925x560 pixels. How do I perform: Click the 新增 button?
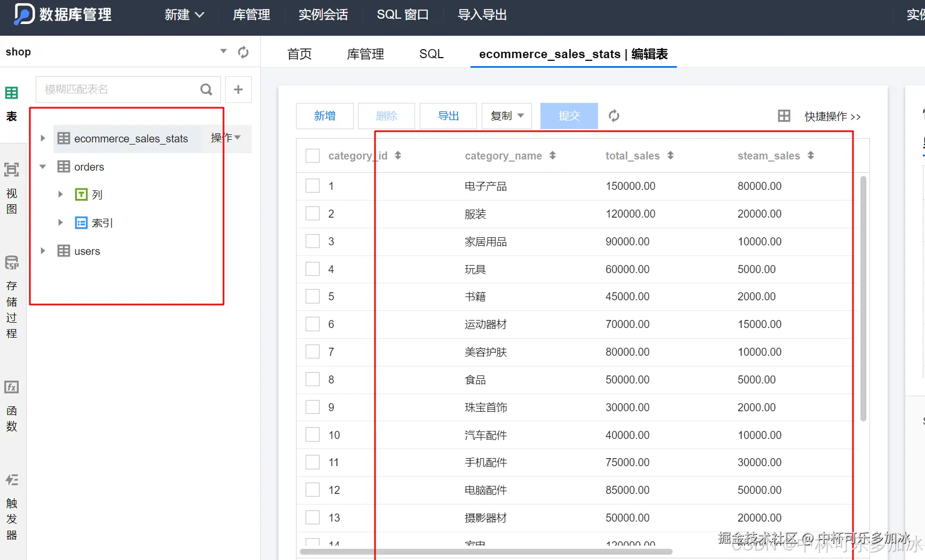(x=324, y=116)
